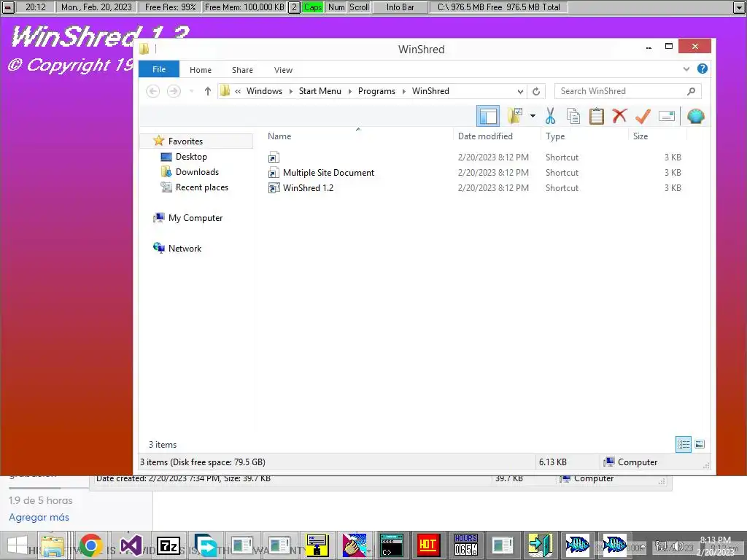Viewport: 747px width, 560px height.
Task: Open the blue Help question icon
Action: coord(703,69)
